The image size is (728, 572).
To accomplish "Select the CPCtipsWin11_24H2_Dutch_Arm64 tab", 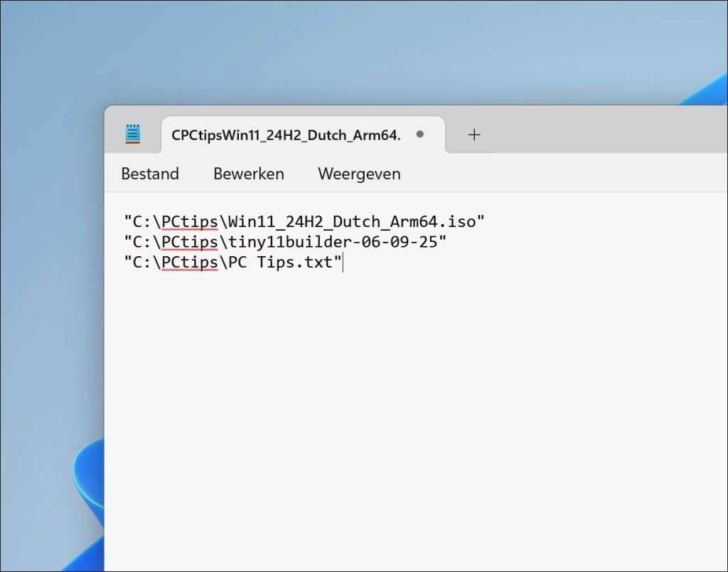I will click(303, 134).
